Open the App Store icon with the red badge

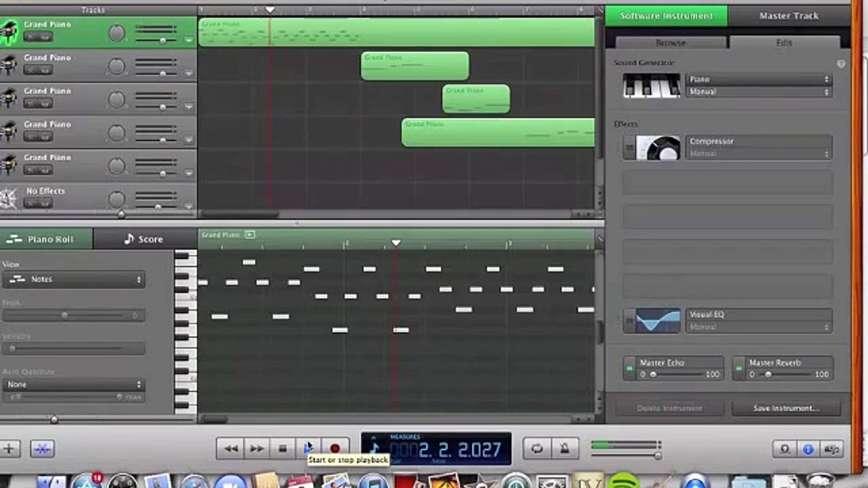pos(87,481)
